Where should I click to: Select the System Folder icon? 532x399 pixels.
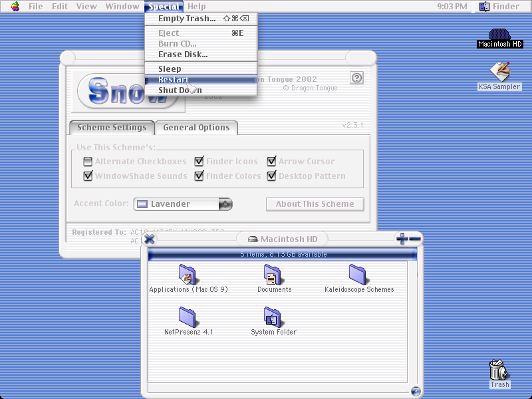(x=273, y=317)
